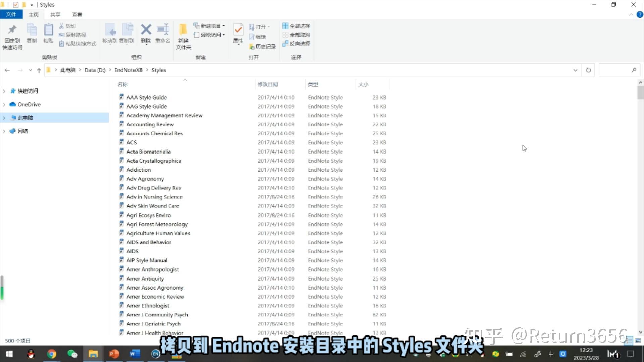Select AIDS and Behavior style file

point(149,242)
